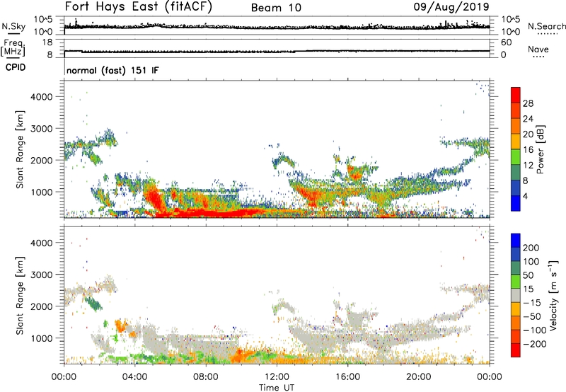Click the orange negative-velocity patch near 10:00
566x392 pixels.
point(241,355)
